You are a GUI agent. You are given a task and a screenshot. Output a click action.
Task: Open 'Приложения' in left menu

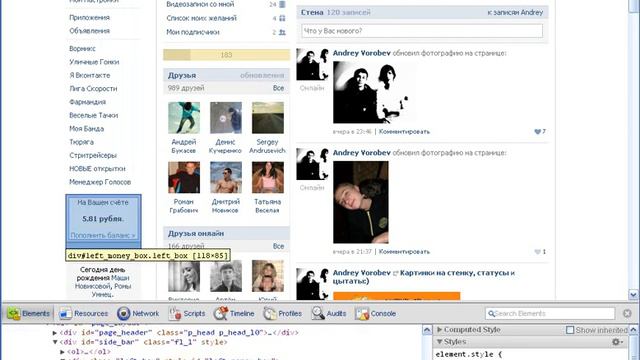[x=89, y=18]
